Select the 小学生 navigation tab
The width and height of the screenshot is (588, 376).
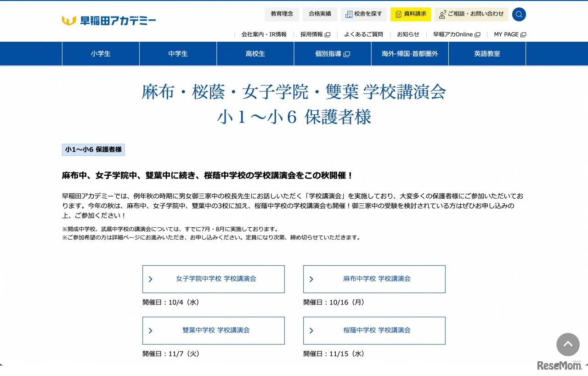pyautogui.click(x=100, y=53)
